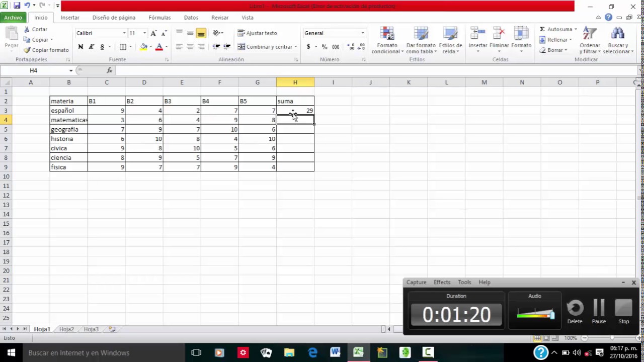Image resolution: width=644 pixels, height=362 pixels.
Task: Click Combinar y centrar button
Action: (x=265, y=47)
